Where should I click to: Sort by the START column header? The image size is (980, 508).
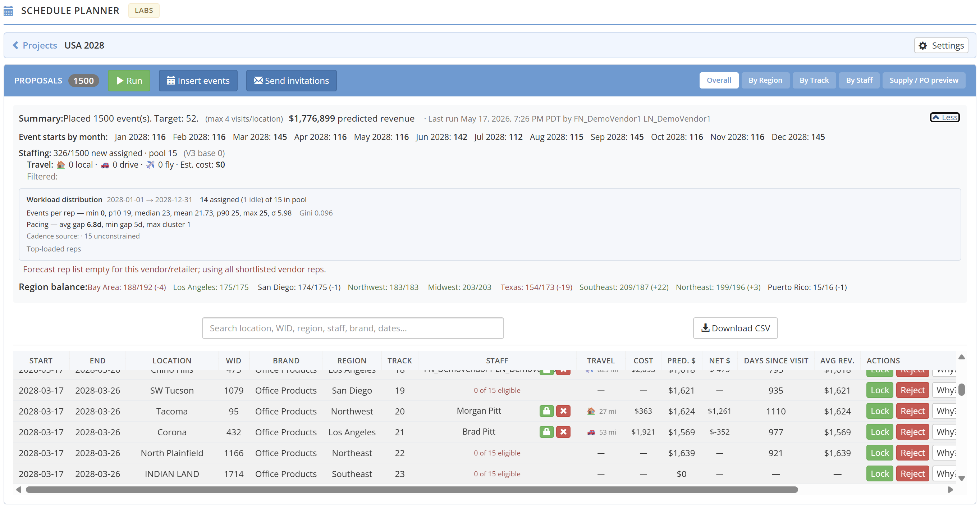41,360
